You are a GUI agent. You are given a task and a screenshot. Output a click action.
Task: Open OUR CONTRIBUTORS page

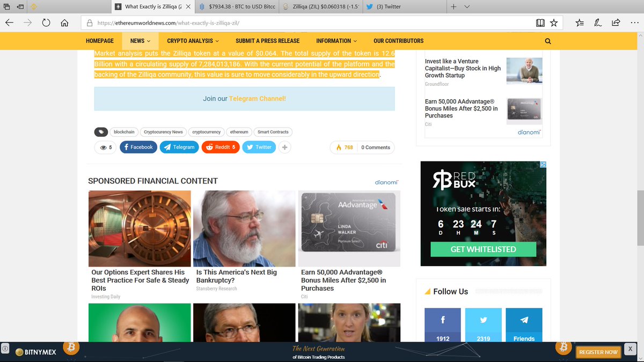point(399,41)
